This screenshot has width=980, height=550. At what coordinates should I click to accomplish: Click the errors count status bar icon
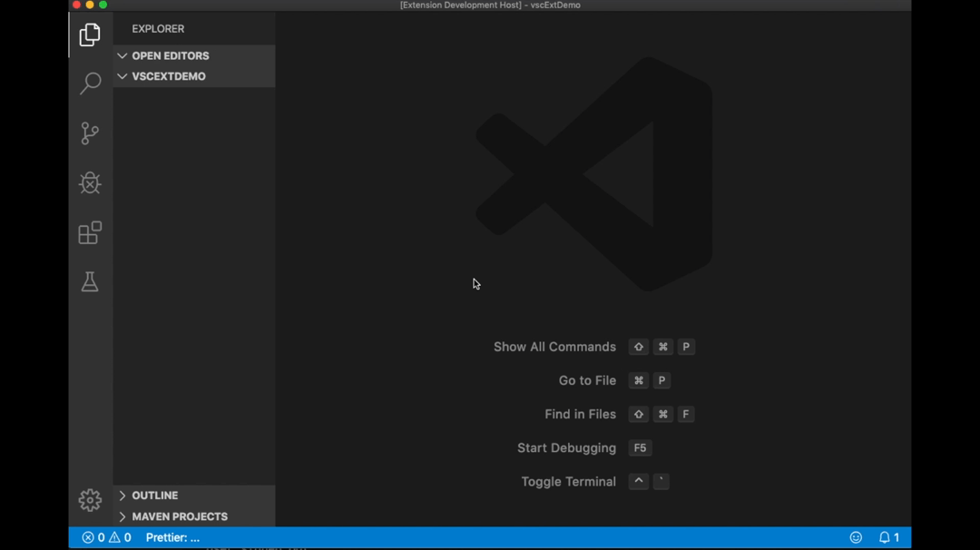[x=93, y=537]
